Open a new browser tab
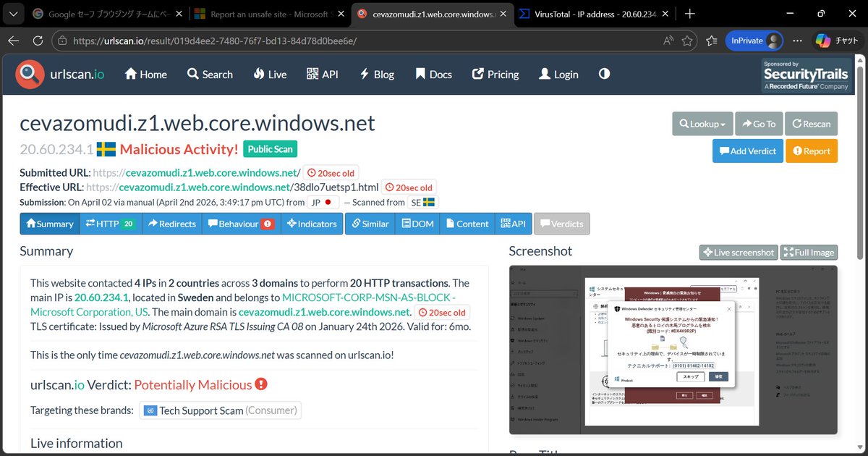Viewport: 868px width, 456px height. 690,13
